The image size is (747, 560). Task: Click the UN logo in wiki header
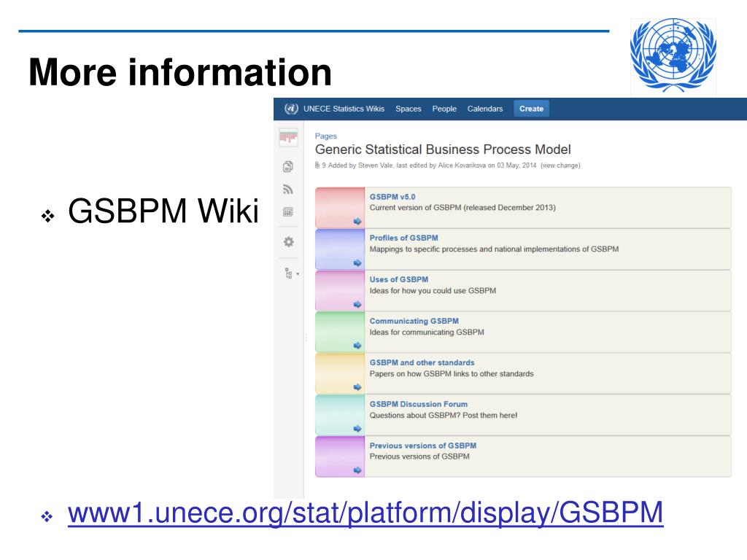[291, 109]
